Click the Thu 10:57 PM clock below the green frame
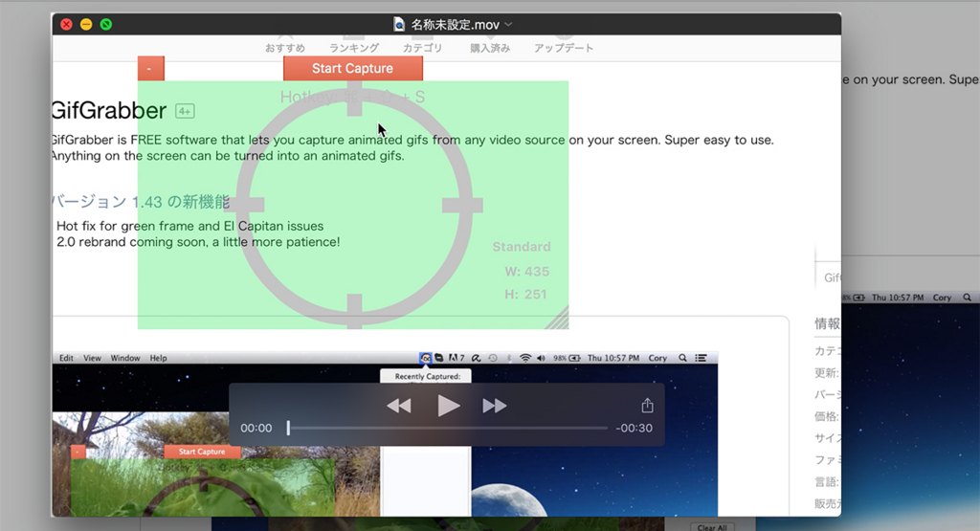980x531 pixels. coord(613,358)
